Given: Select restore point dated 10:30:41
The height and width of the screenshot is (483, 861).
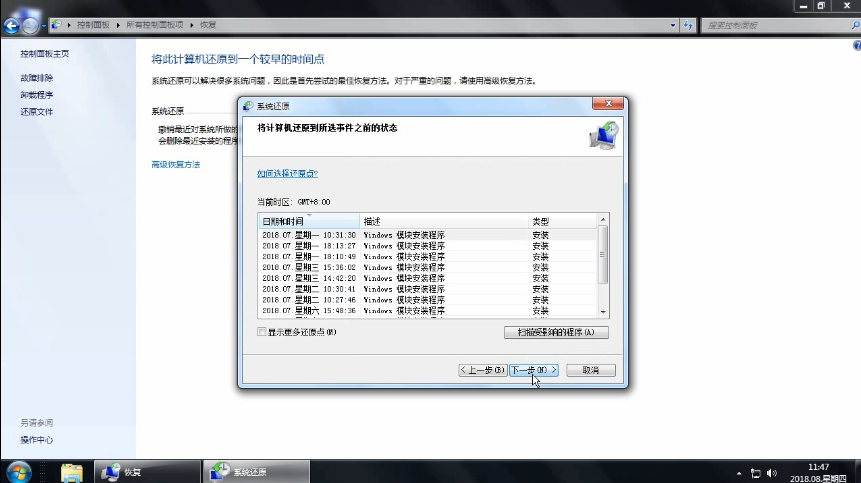Looking at the screenshot, I should 427,289.
